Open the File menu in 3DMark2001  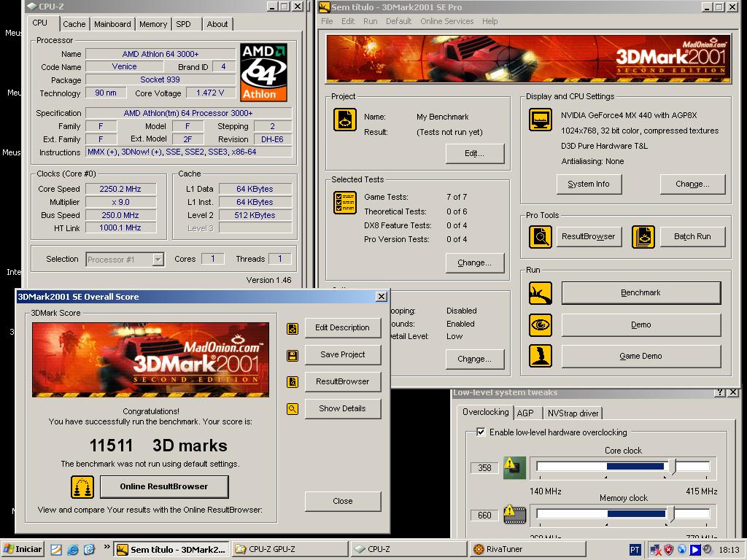[327, 21]
